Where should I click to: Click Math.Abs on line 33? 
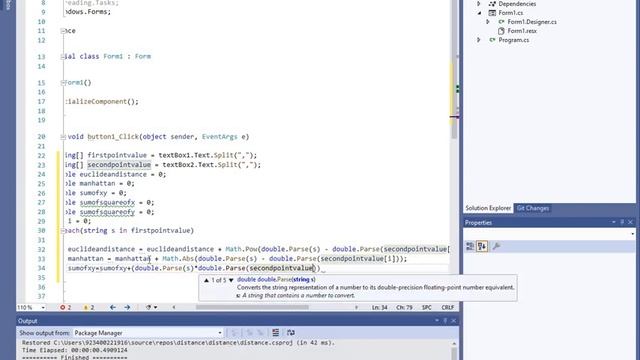click(x=178, y=259)
